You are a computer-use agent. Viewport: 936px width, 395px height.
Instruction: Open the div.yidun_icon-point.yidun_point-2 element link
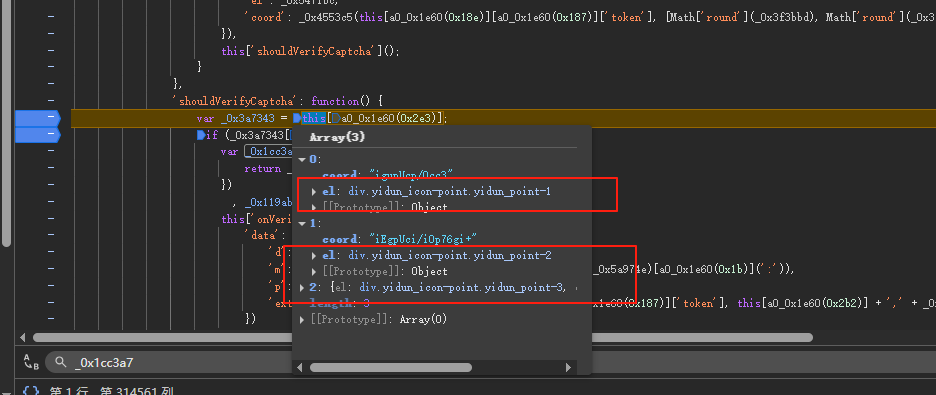(449, 255)
